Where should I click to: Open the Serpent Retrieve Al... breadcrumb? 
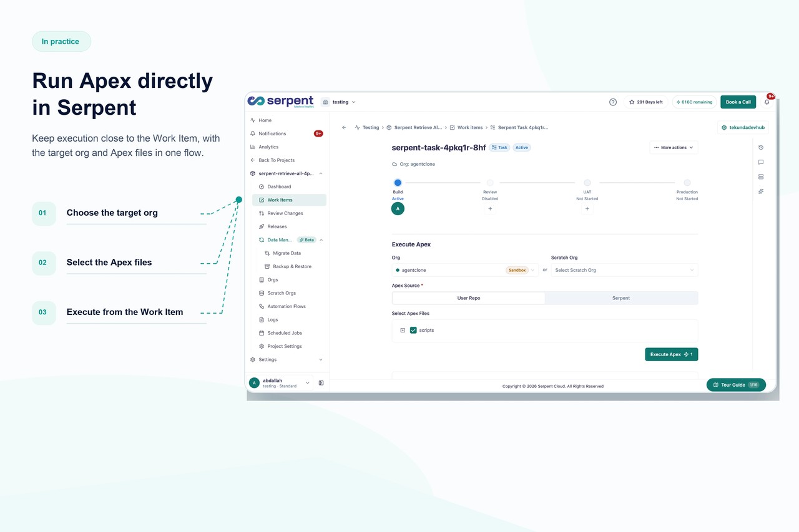[x=414, y=127]
